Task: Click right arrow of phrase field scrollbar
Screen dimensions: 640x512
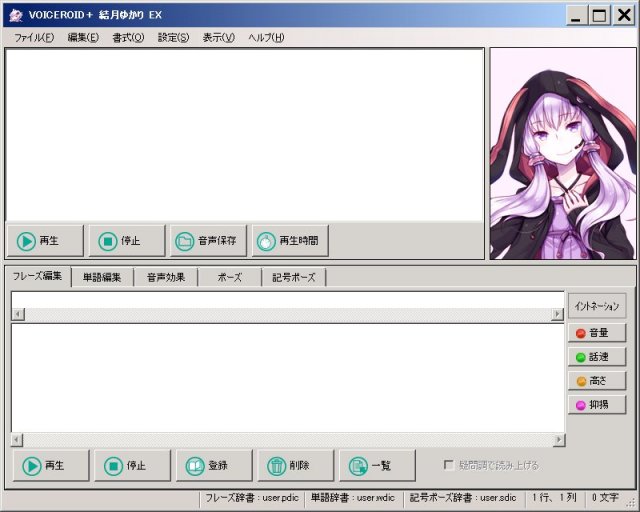Action: (x=557, y=314)
